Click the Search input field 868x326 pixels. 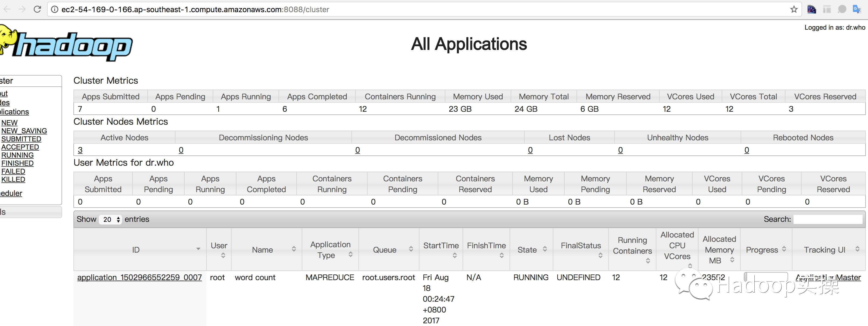coord(828,220)
